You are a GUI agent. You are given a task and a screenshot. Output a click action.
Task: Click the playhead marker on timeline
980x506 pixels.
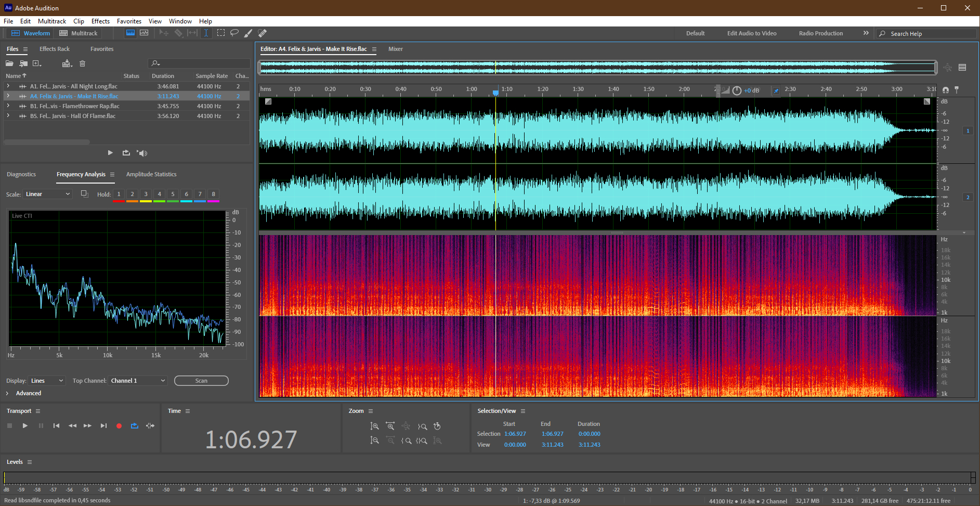click(x=495, y=93)
